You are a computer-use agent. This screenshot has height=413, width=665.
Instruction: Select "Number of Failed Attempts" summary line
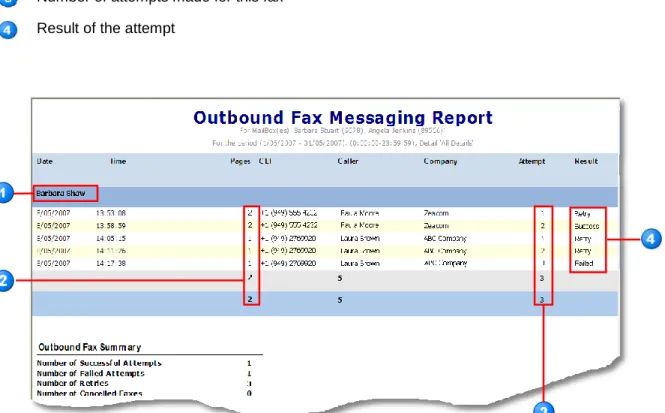click(x=90, y=373)
